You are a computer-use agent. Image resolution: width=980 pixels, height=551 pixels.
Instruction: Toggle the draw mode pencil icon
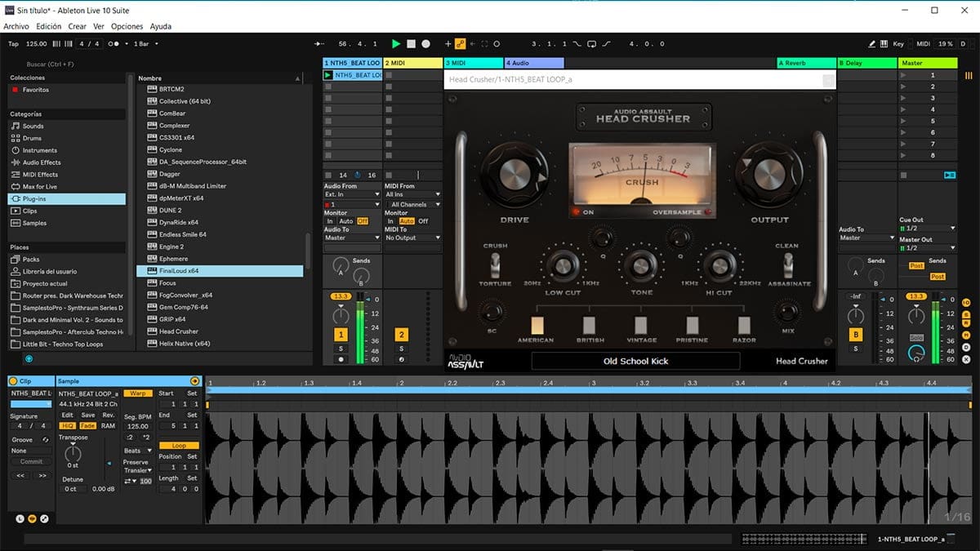coord(872,43)
